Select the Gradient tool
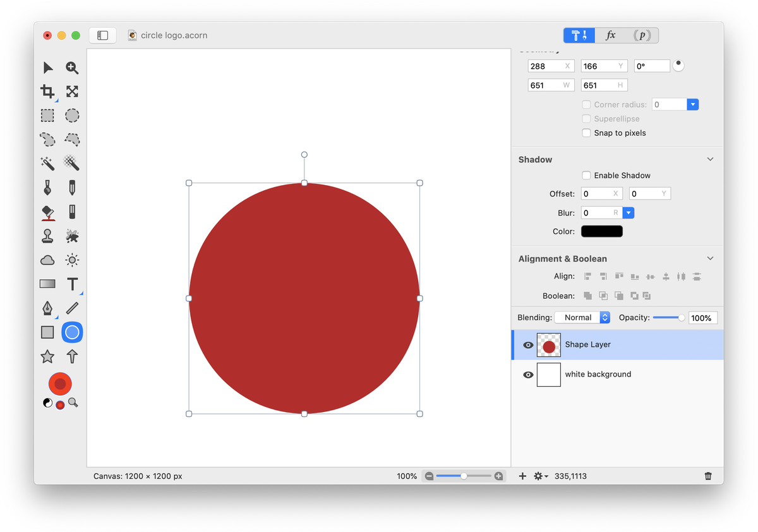758x532 pixels. tap(47, 284)
